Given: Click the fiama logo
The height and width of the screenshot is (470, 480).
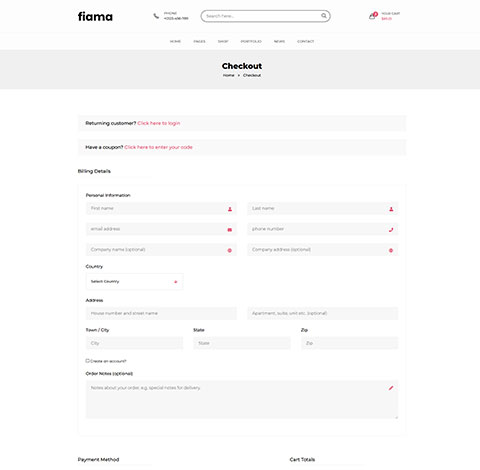Looking at the screenshot, I should [95, 16].
